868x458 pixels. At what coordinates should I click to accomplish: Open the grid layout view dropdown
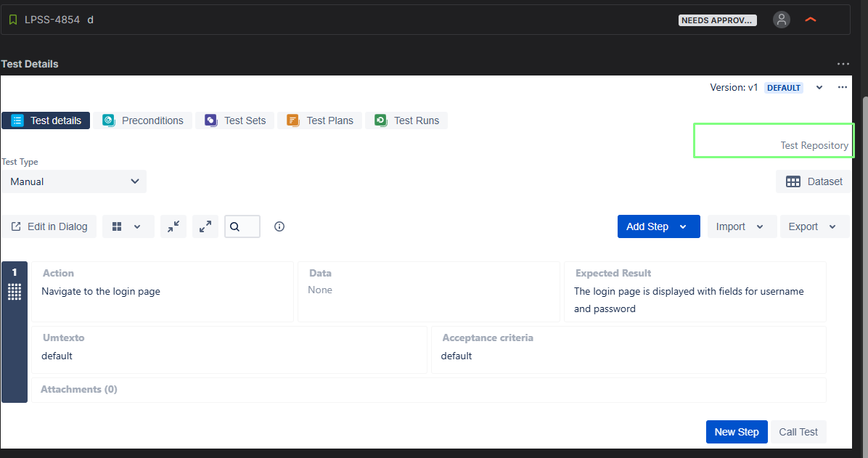[128, 226]
